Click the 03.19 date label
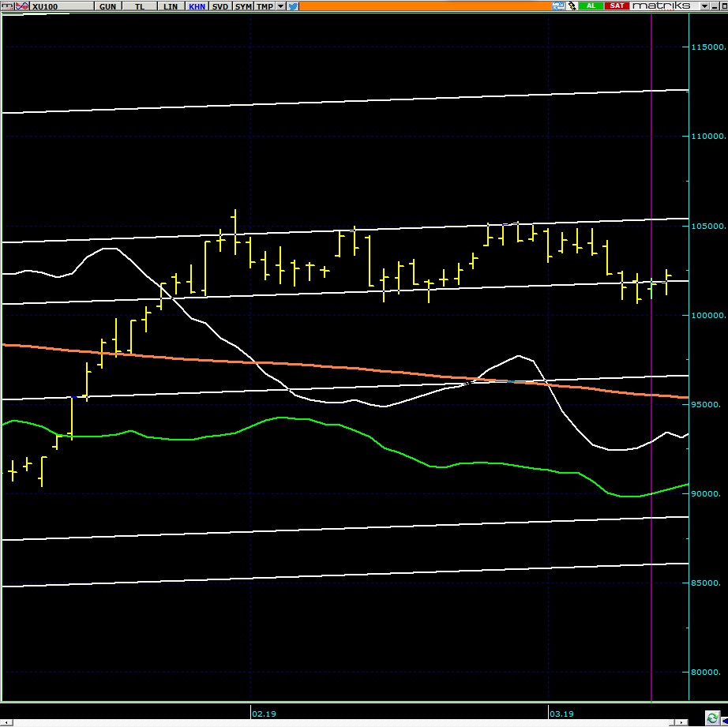Viewport: 728px width, 727px height. point(561,714)
